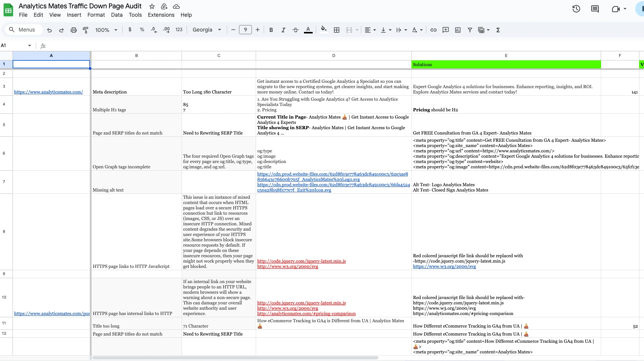The width and height of the screenshot is (644, 361).
Task: Open the Tools menu
Action: [x=135, y=15]
